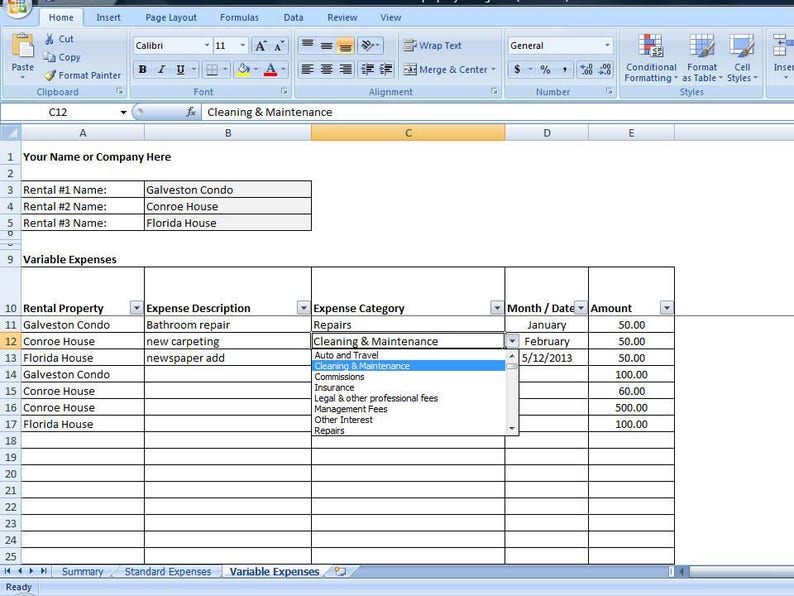This screenshot has height=596, width=794.
Task: Apply Accounting dollar number format
Action: click(517, 69)
